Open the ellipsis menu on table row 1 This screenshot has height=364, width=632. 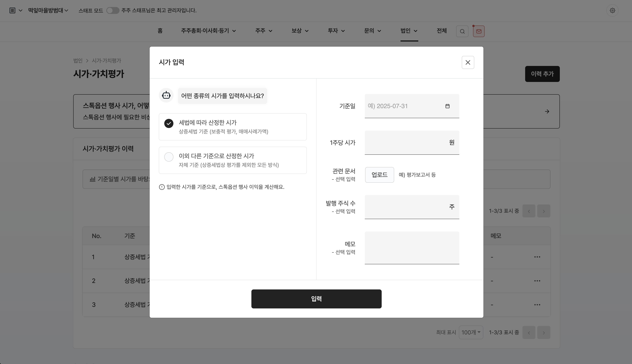[x=537, y=257]
